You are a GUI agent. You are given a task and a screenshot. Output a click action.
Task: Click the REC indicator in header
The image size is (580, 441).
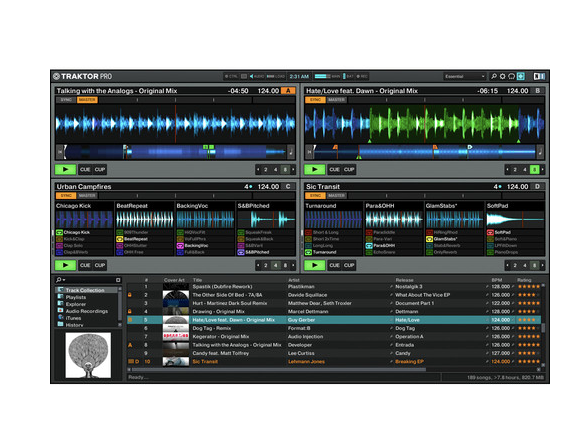362,77
